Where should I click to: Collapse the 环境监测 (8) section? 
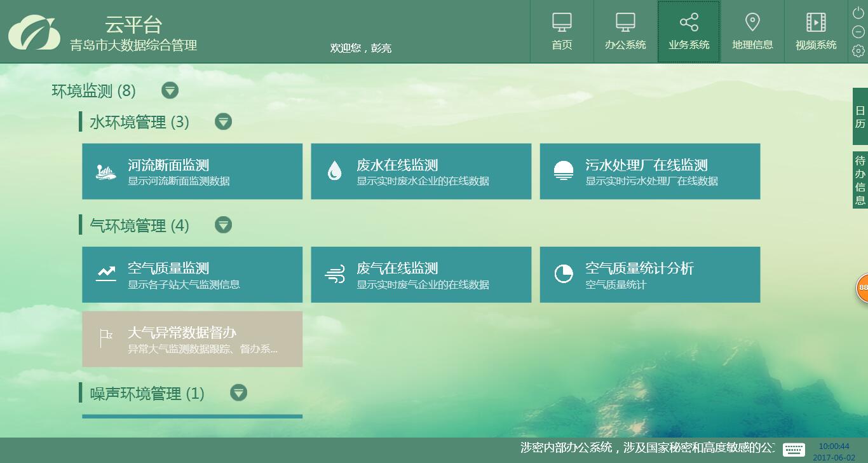coord(170,90)
